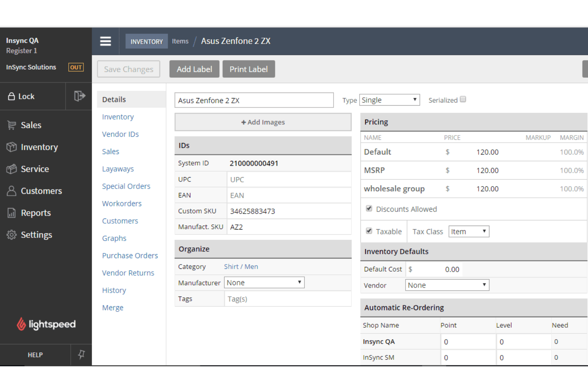Viewport: 588px width, 392px height.
Task: Click the System ID value 210000000491
Action: [x=254, y=163]
